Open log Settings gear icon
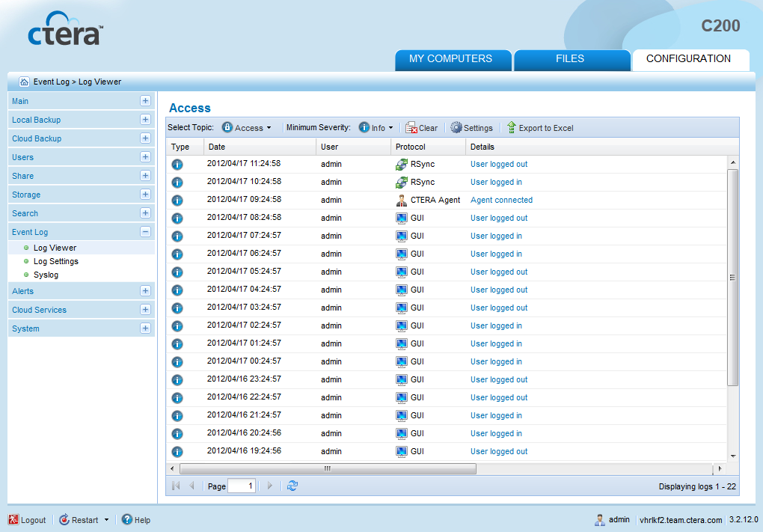The height and width of the screenshot is (532, 763). click(456, 127)
